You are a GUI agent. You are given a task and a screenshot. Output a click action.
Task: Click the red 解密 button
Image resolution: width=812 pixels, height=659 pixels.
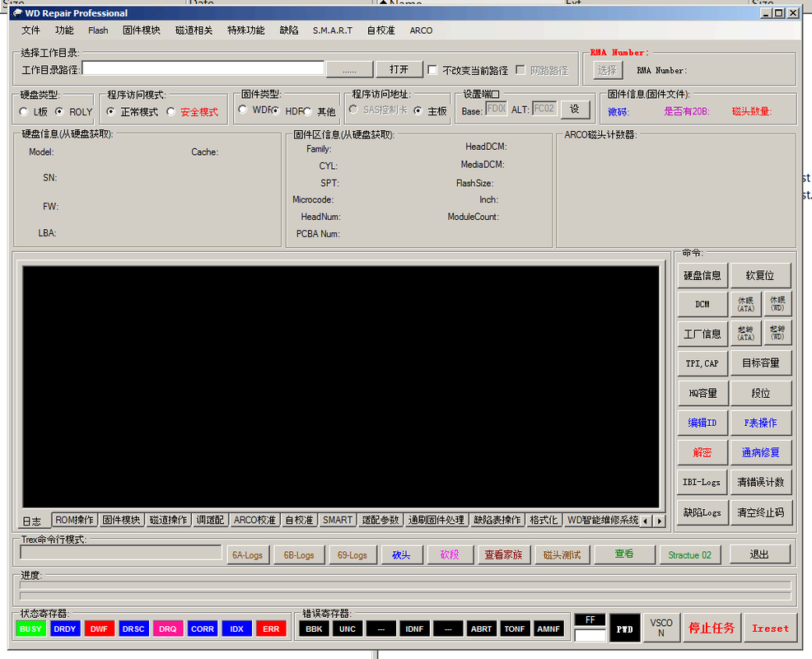click(x=702, y=453)
